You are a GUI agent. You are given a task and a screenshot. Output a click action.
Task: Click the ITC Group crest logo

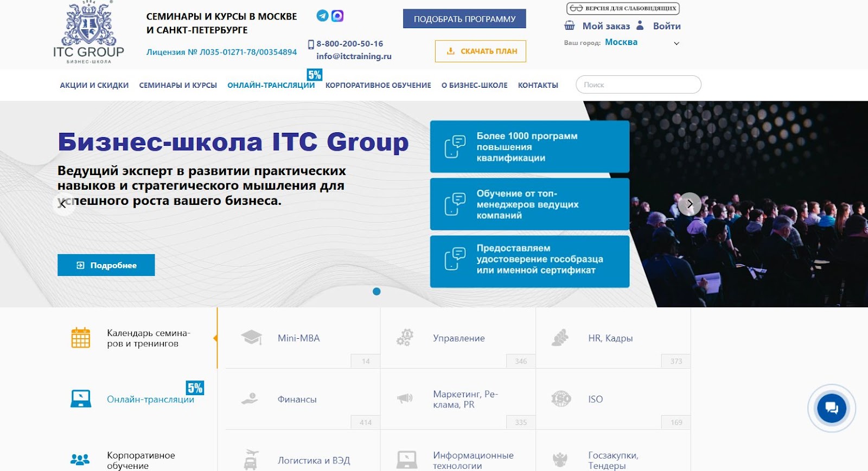click(x=89, y=33)
